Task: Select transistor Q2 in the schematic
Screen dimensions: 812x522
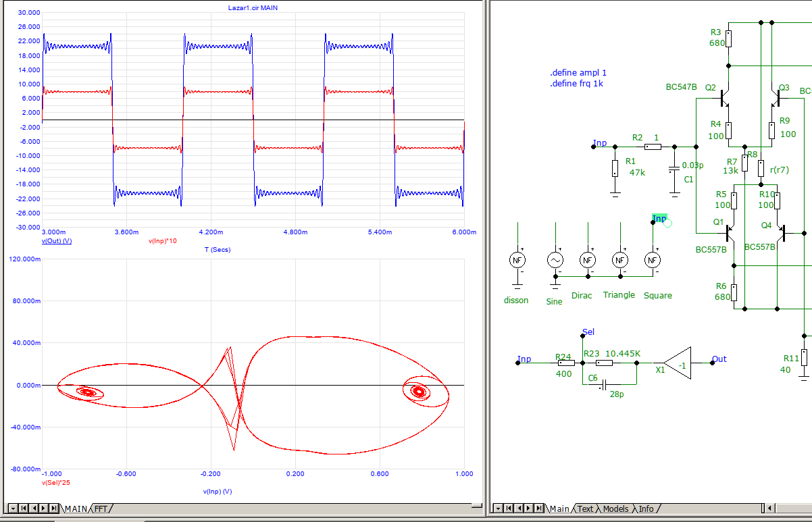Action: 725,99
